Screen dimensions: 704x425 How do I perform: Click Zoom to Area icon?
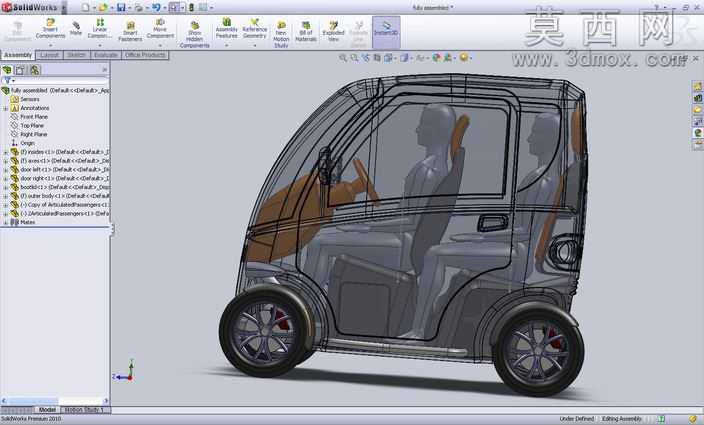click(x=354, y=58)
